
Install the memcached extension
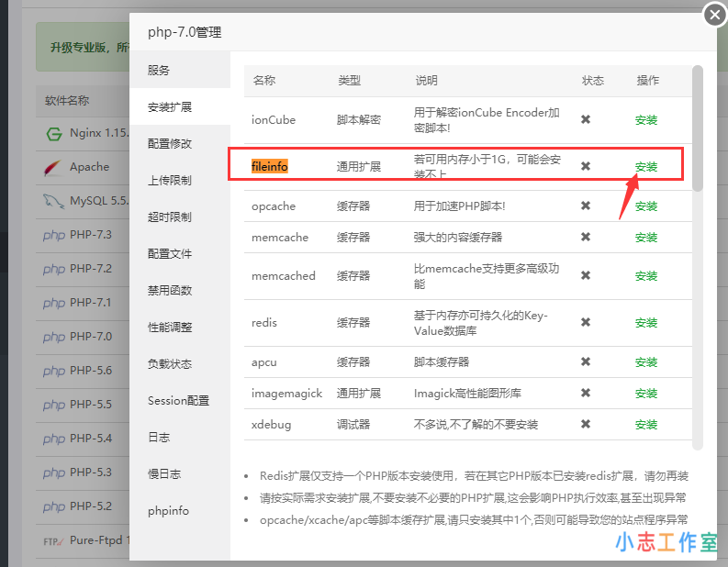click(x=645, y=275)
